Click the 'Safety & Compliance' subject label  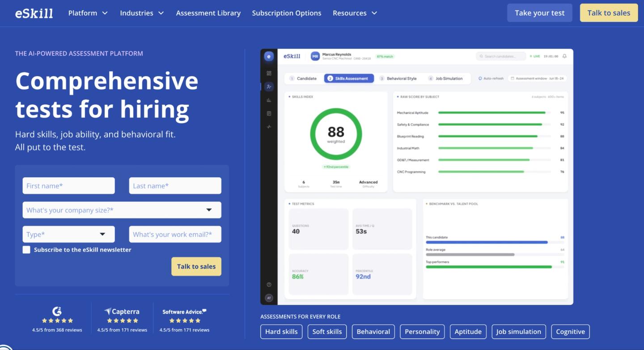(413, 125)
